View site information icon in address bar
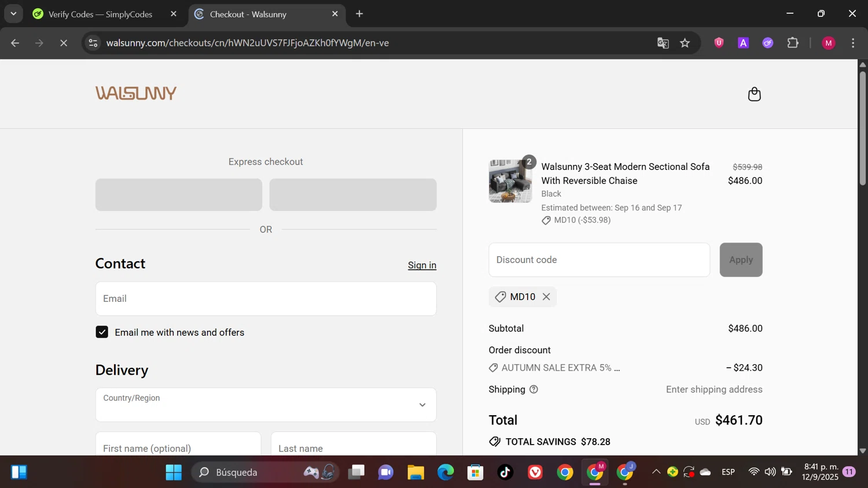The width and height of the screenshot is (868, 488). pos(93,43)
